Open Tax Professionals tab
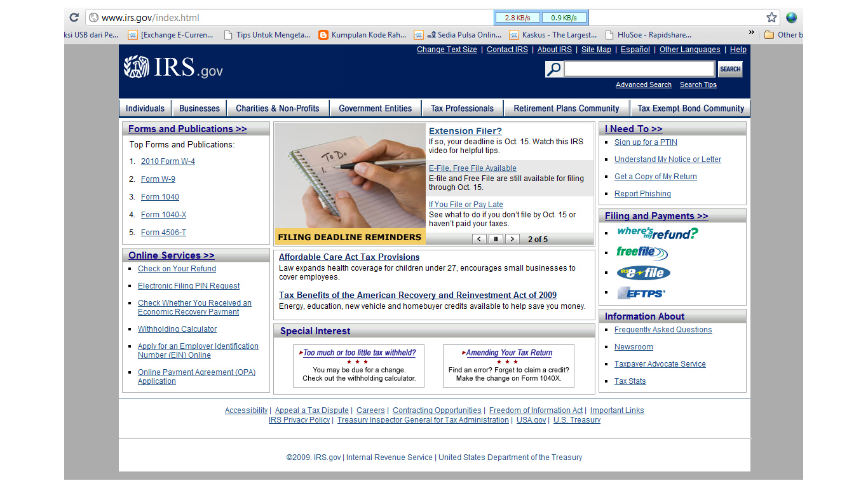The width and height of the screenshot is (868, 488). [462, 109]
